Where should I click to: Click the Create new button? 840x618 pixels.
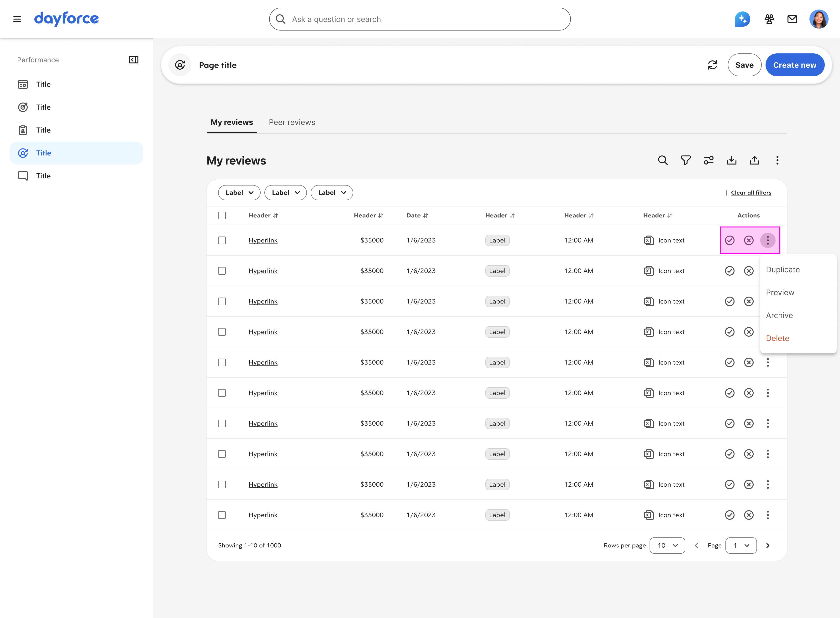[x=794, y=65]
